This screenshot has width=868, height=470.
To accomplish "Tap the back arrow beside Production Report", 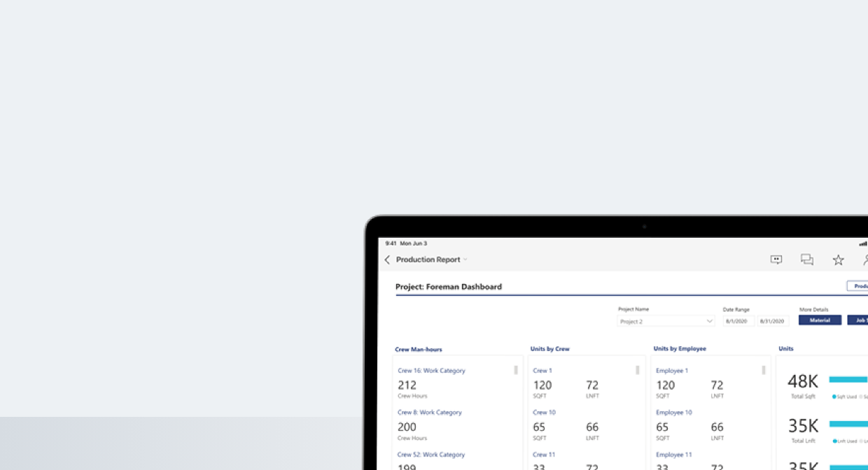I will 387,259.
